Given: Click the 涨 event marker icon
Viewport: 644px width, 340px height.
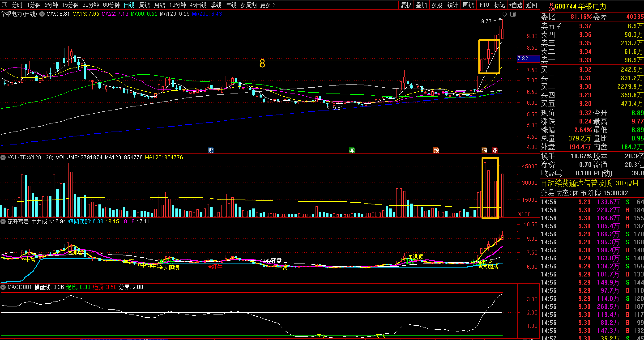Looking at the screenshot, I should (x=495, y=150).
